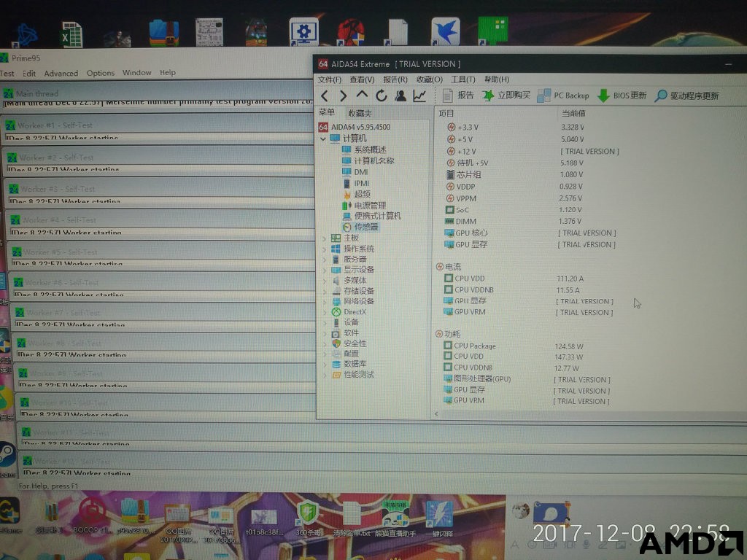Select IPMI in the tree

click(356, 183)
